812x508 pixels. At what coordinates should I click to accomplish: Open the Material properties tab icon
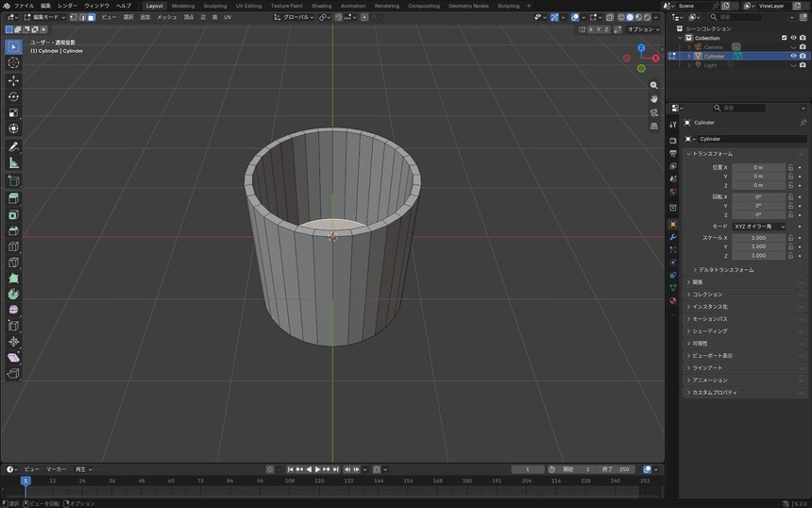pos(672,300)
